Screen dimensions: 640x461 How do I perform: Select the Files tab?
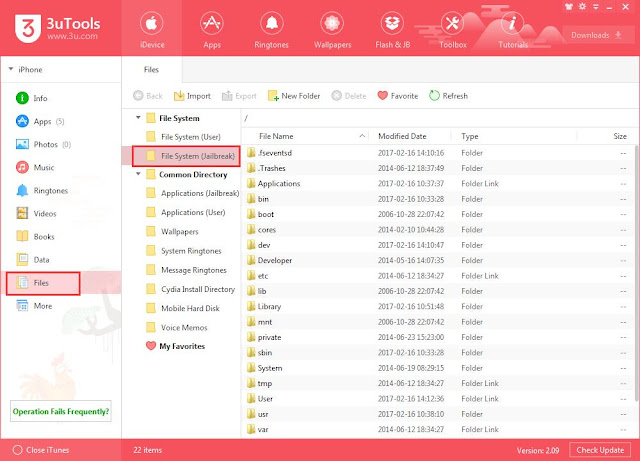click(x=151, y=69)
